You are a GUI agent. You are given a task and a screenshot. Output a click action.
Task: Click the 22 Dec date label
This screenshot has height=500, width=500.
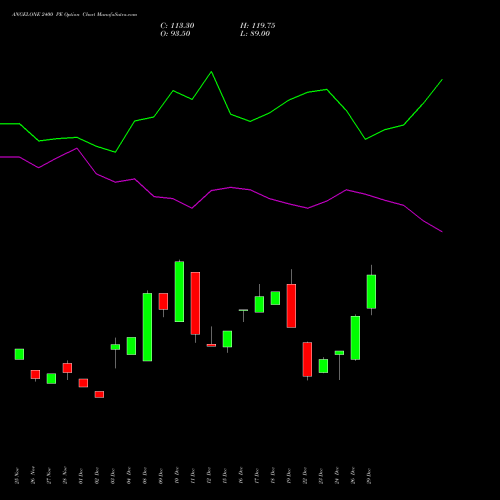305,476
